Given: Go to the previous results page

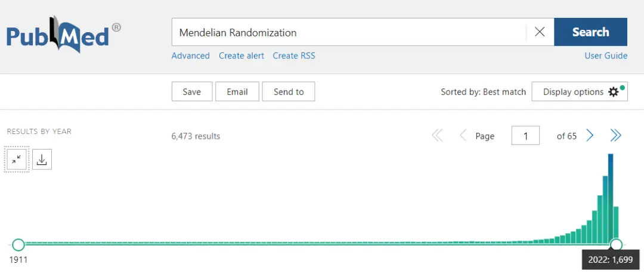Looking at the screenshot, I should [463, 135].
